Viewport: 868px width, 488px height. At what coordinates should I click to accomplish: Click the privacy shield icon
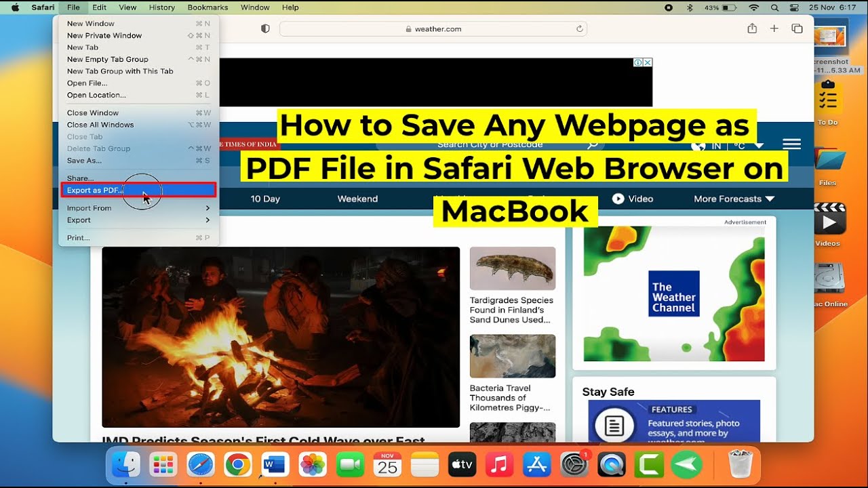265,29
